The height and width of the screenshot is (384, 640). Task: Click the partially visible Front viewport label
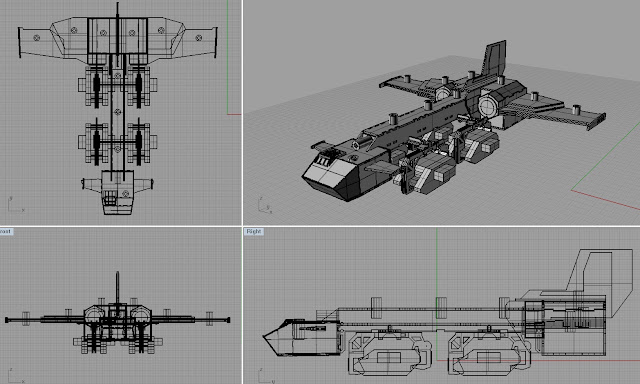[x=6, y=231]
